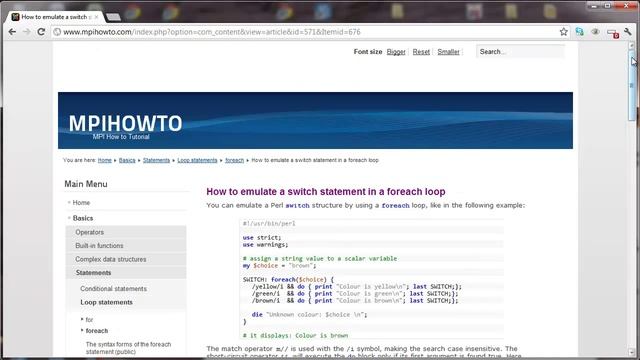
Task: Click the Smaller font size link
Action: pyautogui.click(x=448, y=52)
